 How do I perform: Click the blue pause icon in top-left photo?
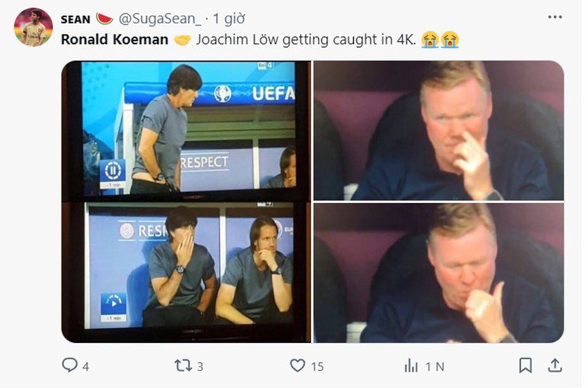tap(112, 170)
